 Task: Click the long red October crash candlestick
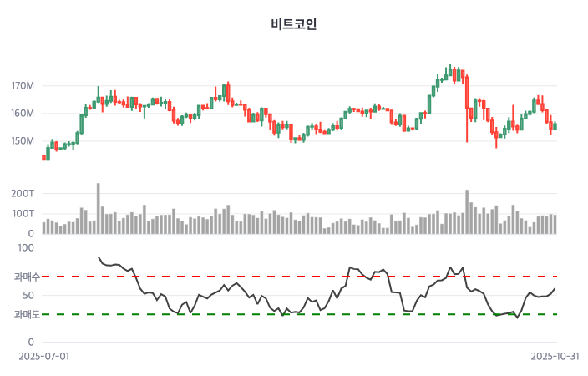[467, 109]
